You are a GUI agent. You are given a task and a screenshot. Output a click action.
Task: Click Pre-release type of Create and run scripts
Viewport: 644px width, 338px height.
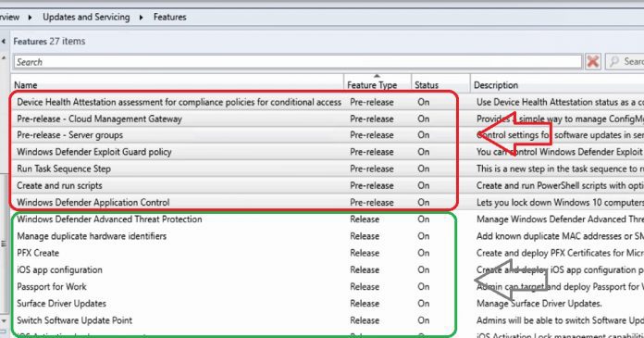click(x=372, y=185)
